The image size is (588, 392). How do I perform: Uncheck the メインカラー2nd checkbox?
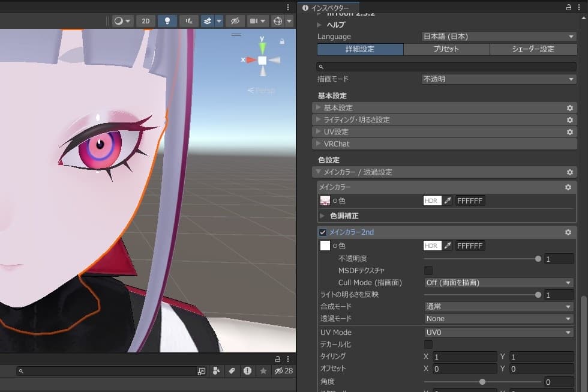point(323,232)
